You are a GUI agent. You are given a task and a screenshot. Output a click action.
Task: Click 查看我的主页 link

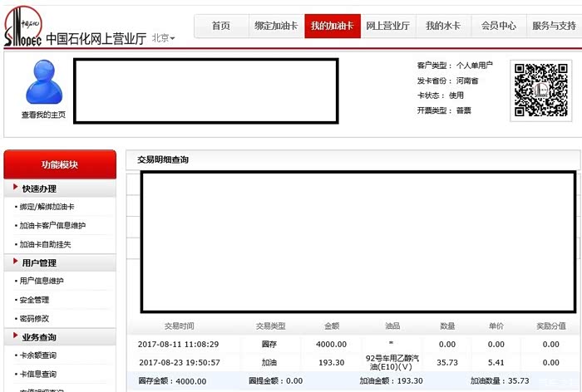pyautogui.click(x=43, y=115)
